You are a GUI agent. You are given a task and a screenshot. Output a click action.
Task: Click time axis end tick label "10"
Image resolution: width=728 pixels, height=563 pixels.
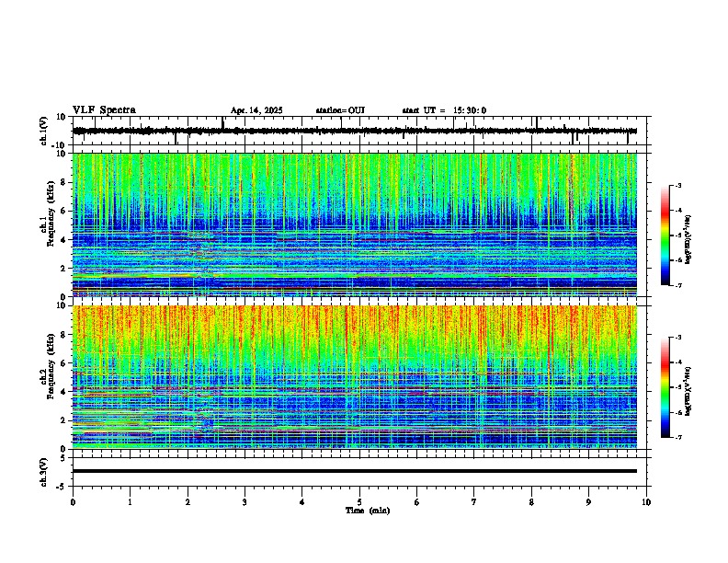[x=646, y=502]
